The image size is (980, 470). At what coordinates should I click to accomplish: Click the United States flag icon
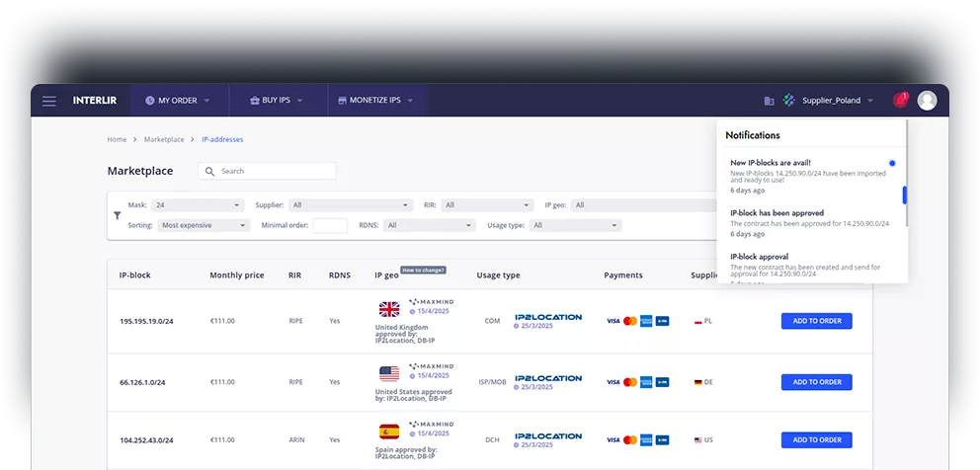pyautogui.click(x=389, y=374)
